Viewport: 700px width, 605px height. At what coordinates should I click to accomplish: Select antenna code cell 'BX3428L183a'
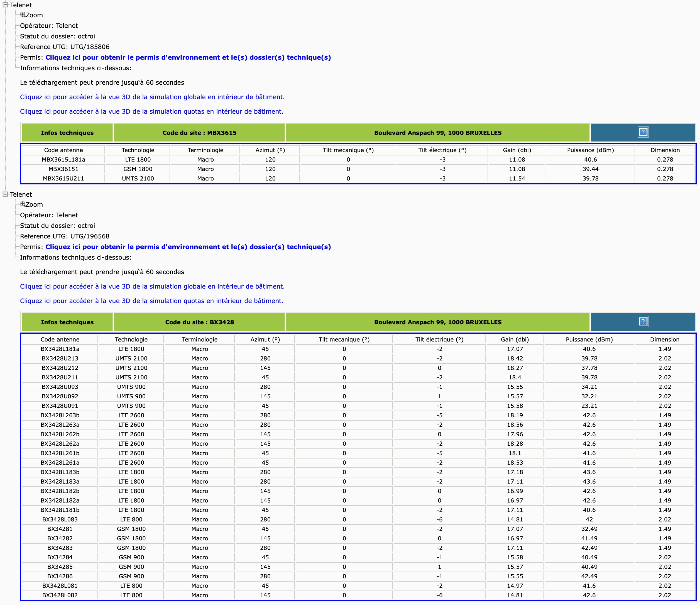point(60,481)
